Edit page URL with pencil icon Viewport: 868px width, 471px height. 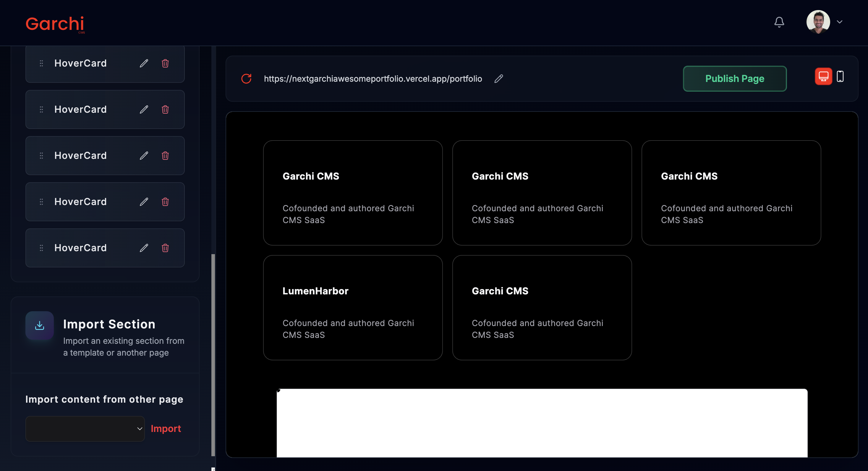pyautogui.click(x=498, y=79)
